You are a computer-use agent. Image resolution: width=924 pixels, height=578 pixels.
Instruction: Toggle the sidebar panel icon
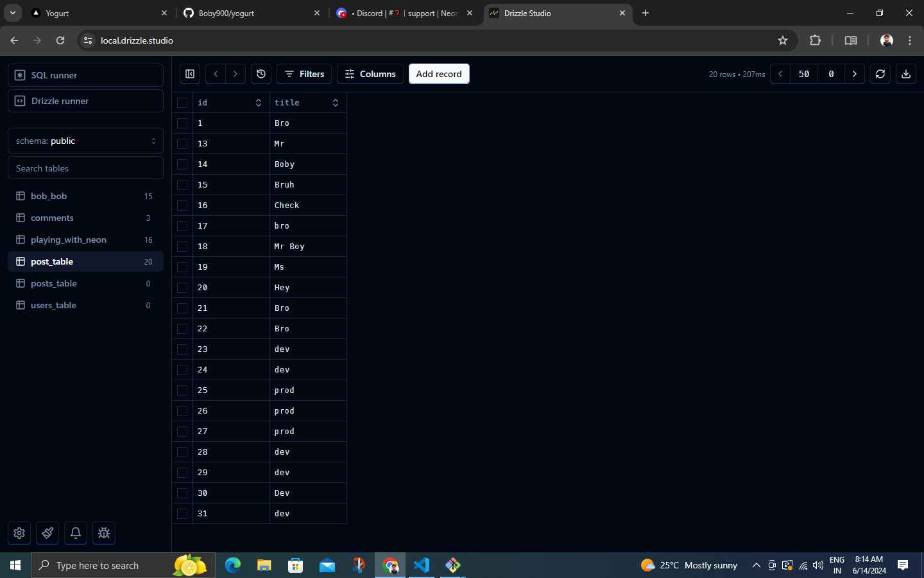point(190,74)
